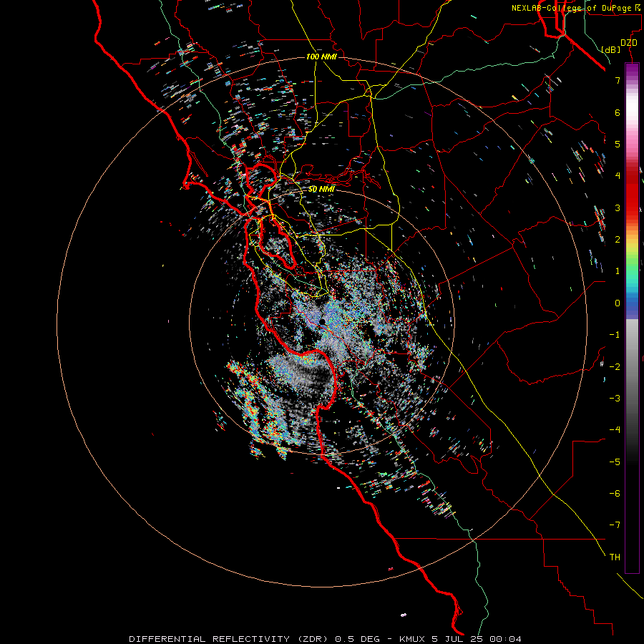Viewport: 644px width, 644px height.
Task: Click the "2" tick label on the scale
Action: 618,240
